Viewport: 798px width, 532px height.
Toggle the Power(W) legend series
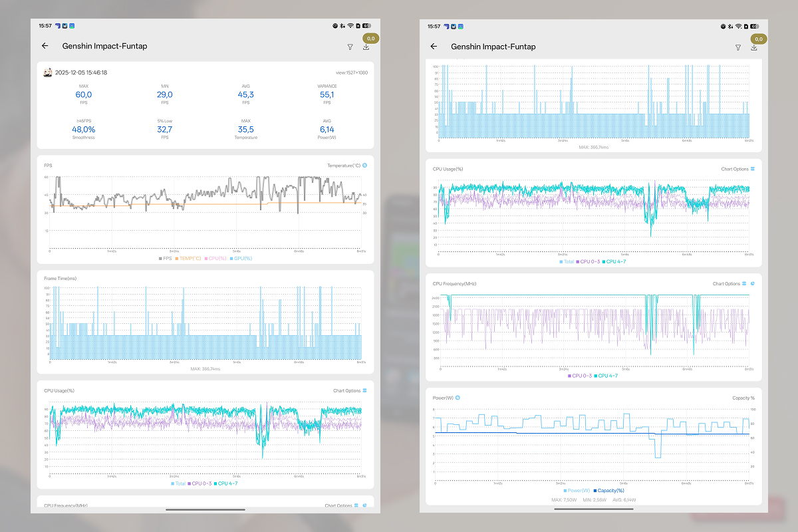click(x=577, y=491)
